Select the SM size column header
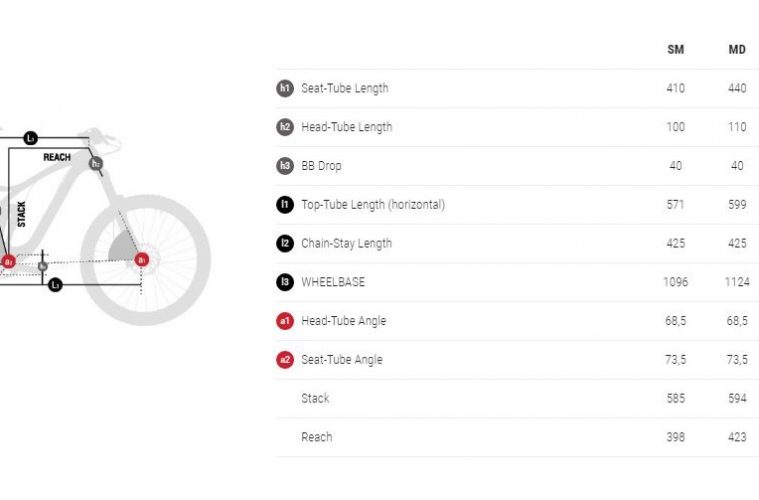The image size is (759, 500). tap(675, 50)
